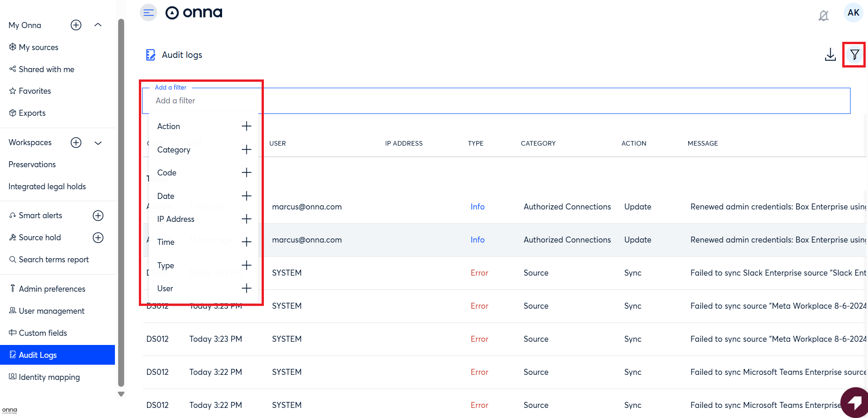Collapse the My Onna section
The image size is (868, 418).
[x=98, y=25]
